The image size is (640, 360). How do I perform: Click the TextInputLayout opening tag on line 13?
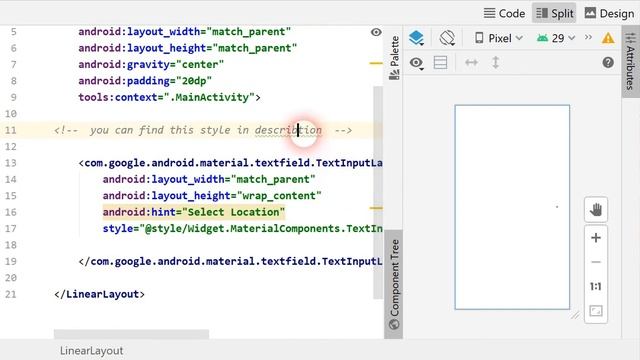click(x=231, y=163)
